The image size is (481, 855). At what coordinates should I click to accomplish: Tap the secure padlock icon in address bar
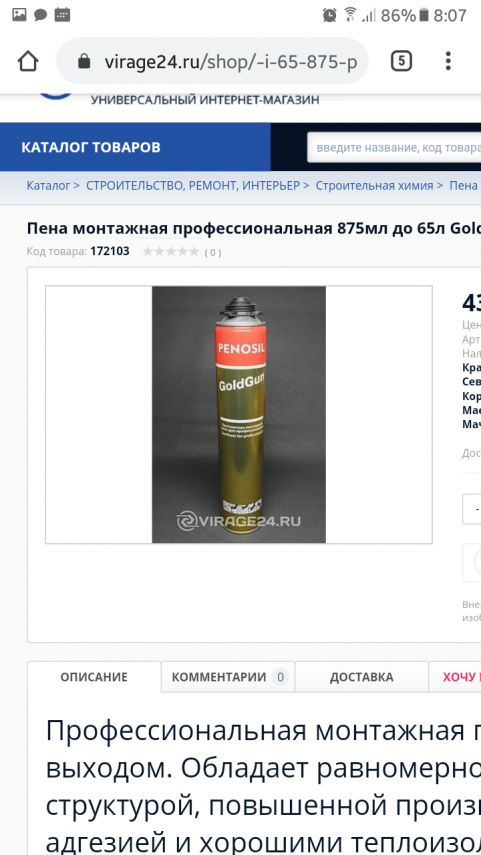84,61
